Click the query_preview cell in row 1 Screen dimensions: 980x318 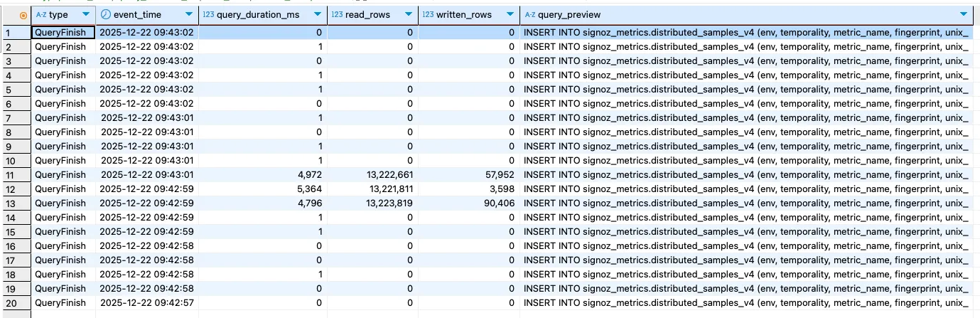click(x=746, y=32)
